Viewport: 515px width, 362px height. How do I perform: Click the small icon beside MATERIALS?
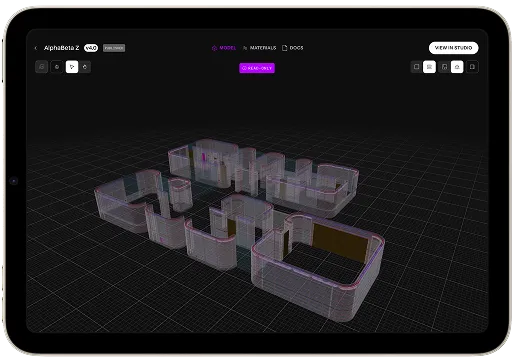click(x=245, y=48)
